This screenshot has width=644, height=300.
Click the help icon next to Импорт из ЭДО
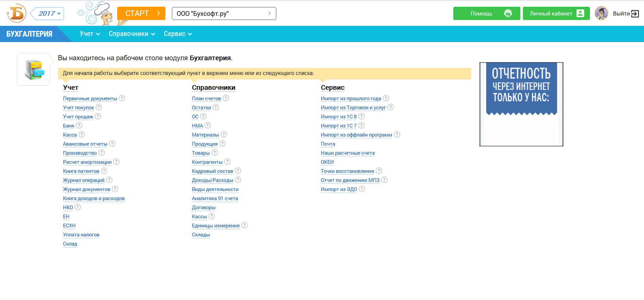[x=362, y=189]
